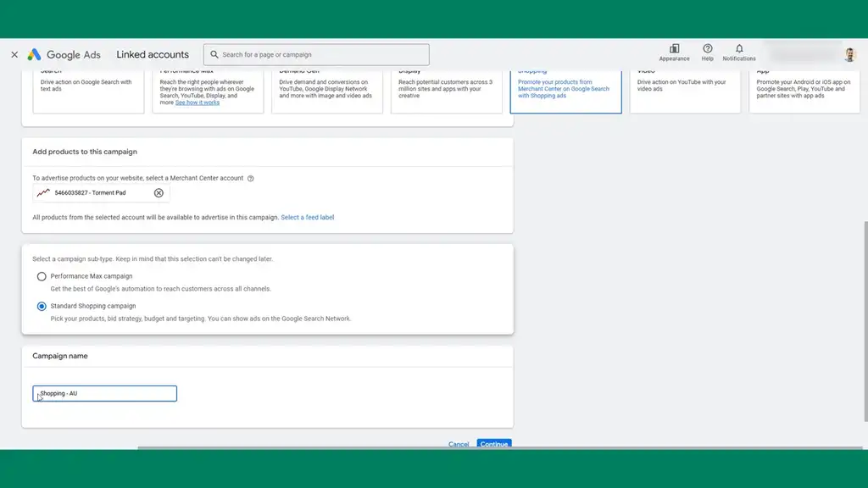Click the user profile avatar
Image resolution: width=868 pixels, height=488 pixels.
pyautogui.click(x=849, y=55)
